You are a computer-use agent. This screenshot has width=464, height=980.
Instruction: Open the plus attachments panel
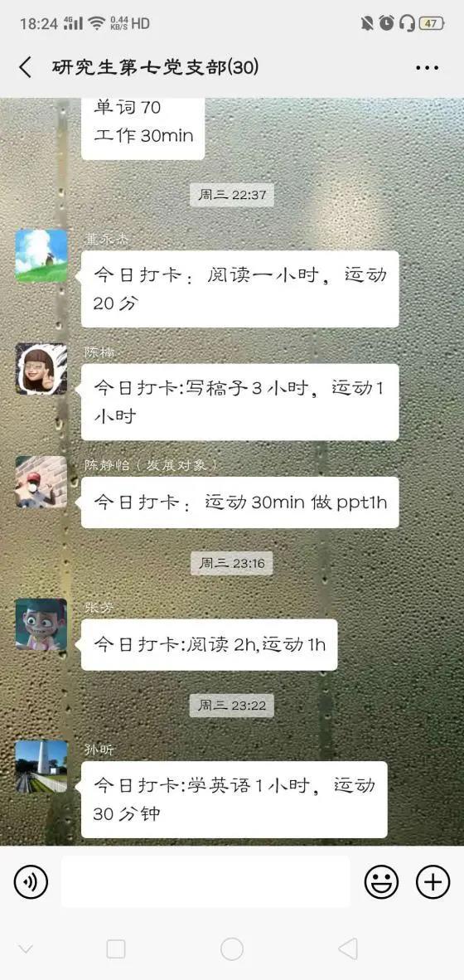click(x=433, y=882)
